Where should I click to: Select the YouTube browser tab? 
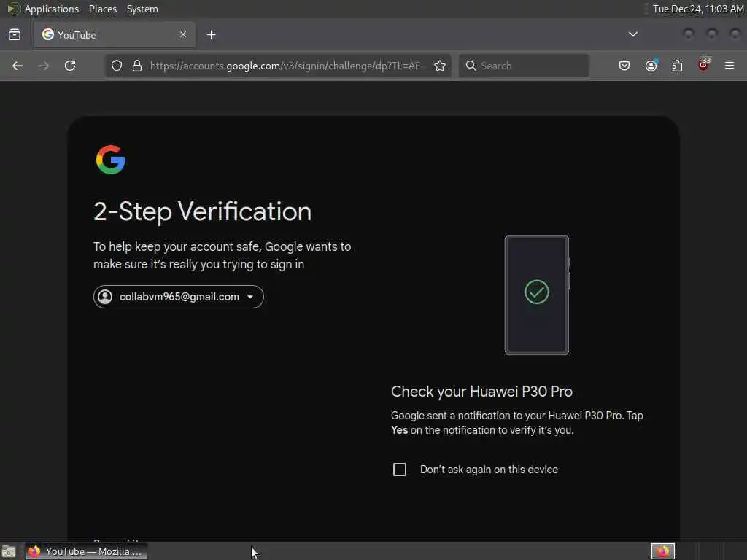point(115,35)
